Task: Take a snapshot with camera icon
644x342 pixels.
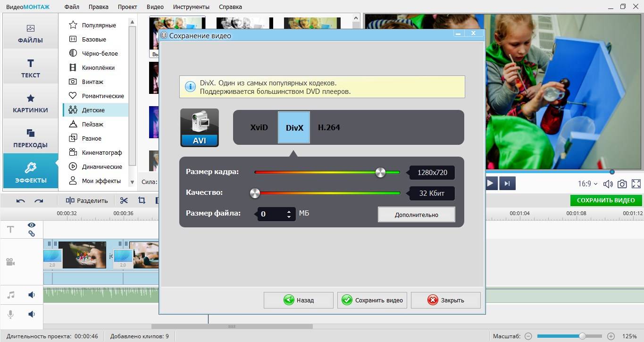Action: pyautogui.click(x=622, y=184)
